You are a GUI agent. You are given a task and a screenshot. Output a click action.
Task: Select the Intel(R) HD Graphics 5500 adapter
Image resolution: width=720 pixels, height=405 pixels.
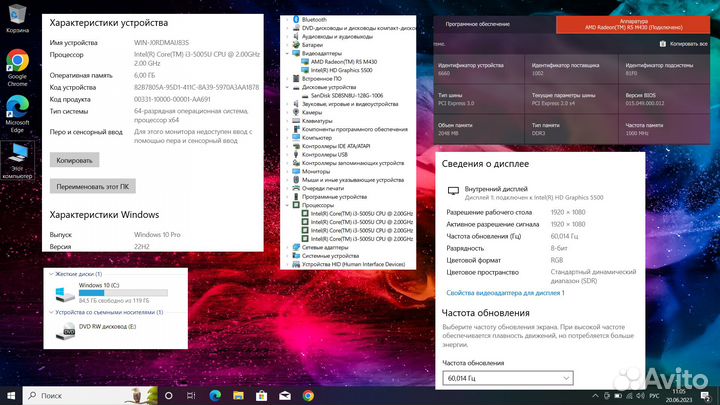(x=341, y=70)
